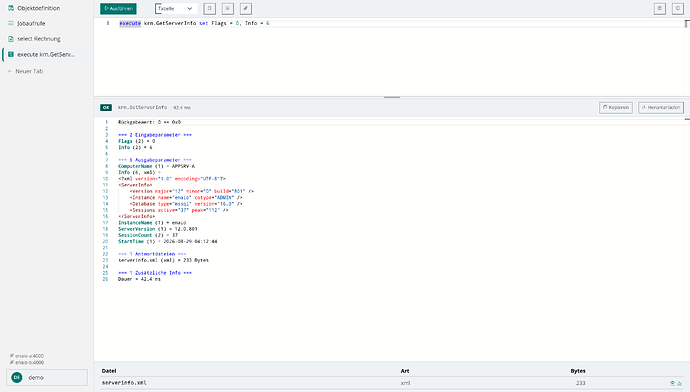Click the 42.4 ms duration in result header
The image size is (690, 392).
182,107
